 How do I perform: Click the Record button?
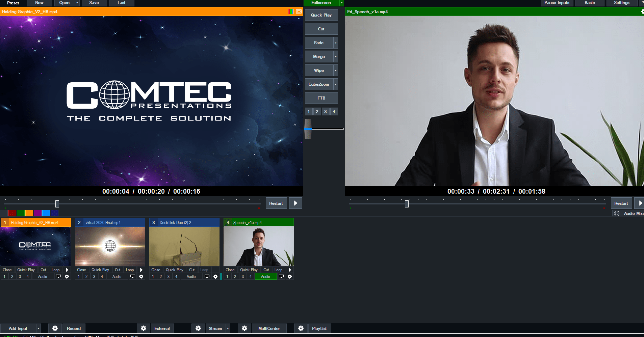(74, 328)
